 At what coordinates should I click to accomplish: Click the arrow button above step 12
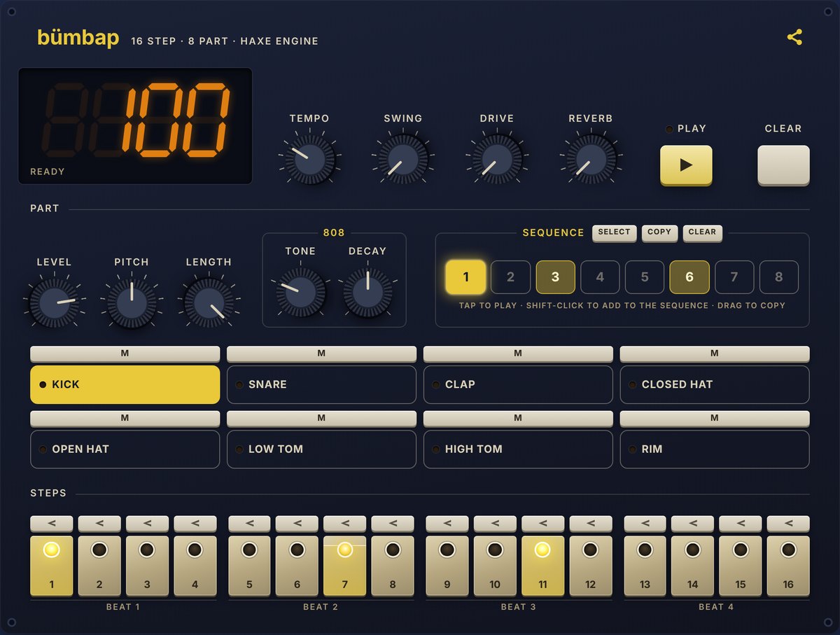[590, 523]
